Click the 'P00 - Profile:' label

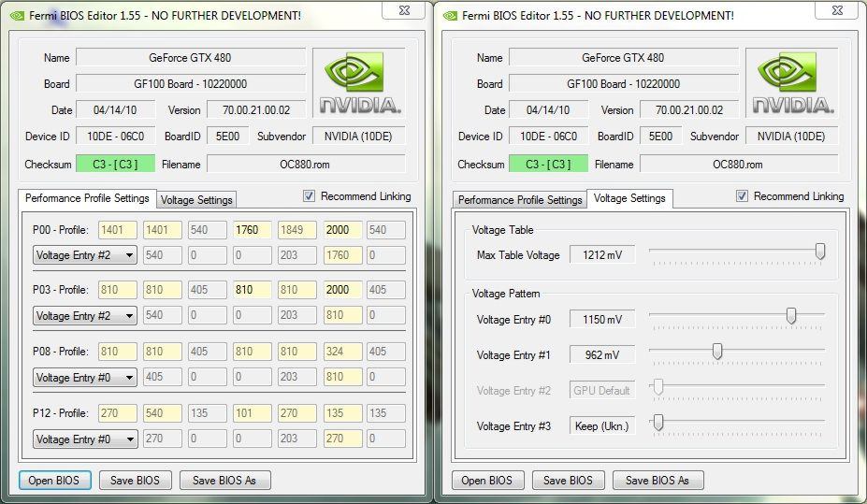tap(60, 230)
